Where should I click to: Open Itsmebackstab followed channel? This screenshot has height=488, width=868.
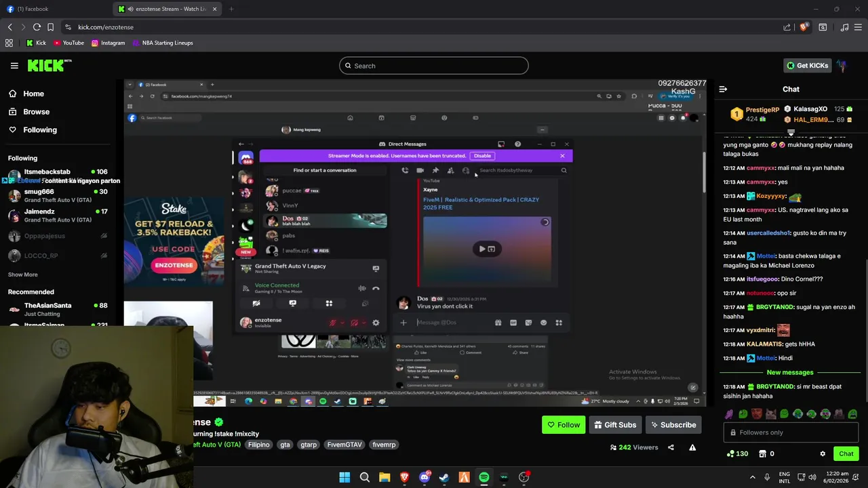click(x=58, y=176)
